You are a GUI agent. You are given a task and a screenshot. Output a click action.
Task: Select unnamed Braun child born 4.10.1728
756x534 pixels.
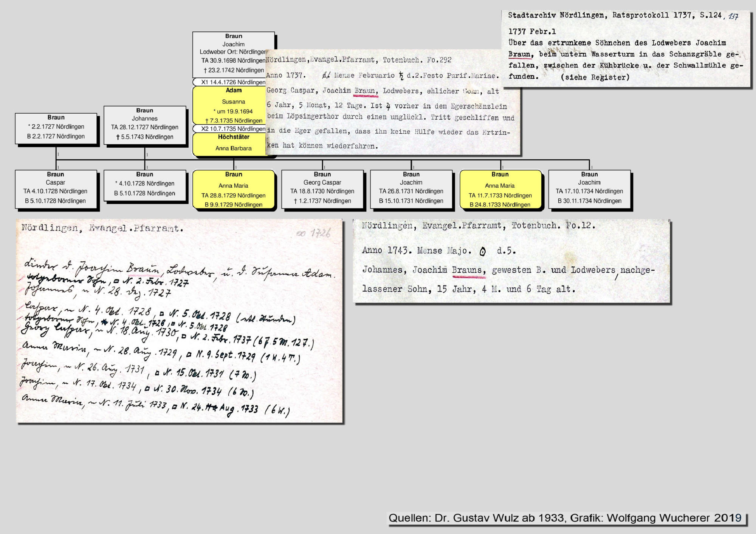coord(145,186)
